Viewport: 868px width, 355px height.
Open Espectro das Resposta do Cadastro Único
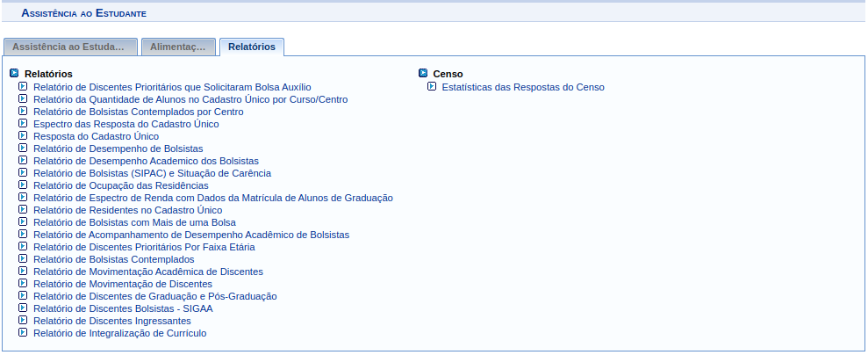(x=126, y=124)
